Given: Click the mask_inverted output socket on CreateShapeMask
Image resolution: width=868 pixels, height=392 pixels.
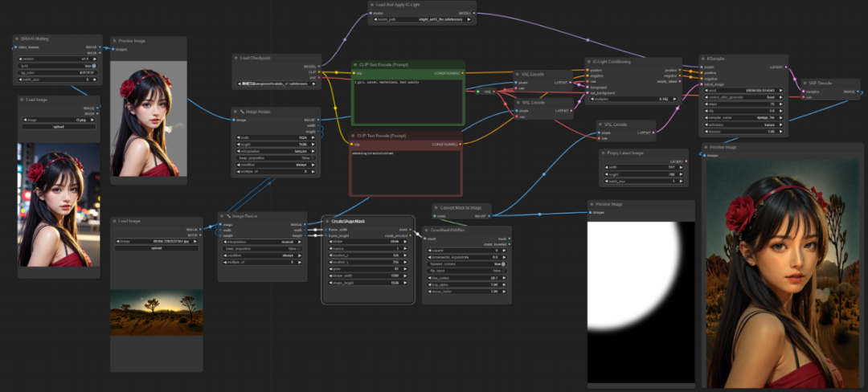Looking at the screenshot, I should click(x=410, y=235).
